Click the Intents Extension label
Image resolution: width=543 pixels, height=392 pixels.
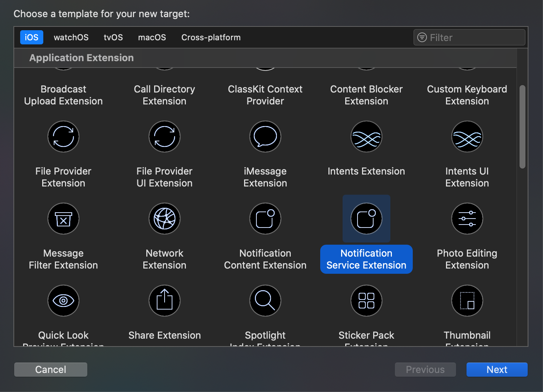click(x=366, y=171)
